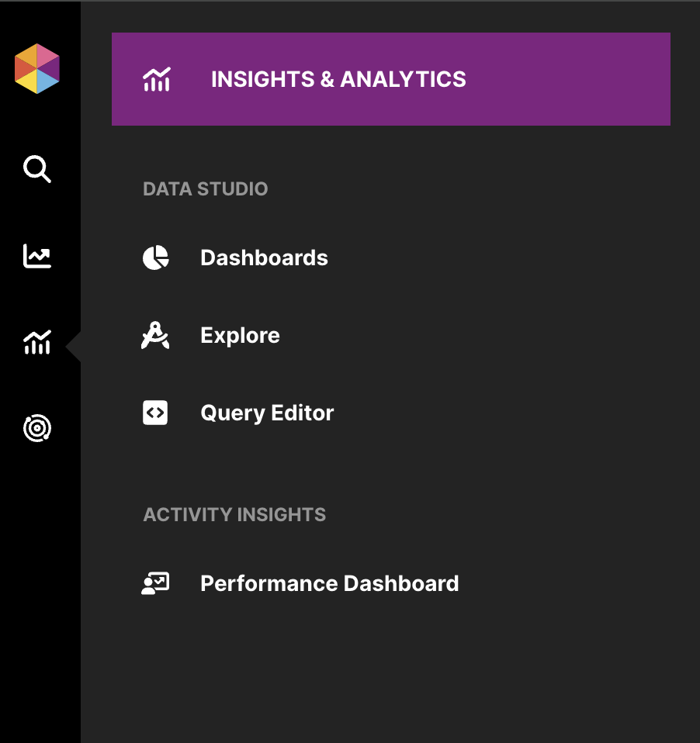Click the flyout pointer arrow beside the sidebar
The width and height of the screenshot is (700, 743).
point(74,345)
